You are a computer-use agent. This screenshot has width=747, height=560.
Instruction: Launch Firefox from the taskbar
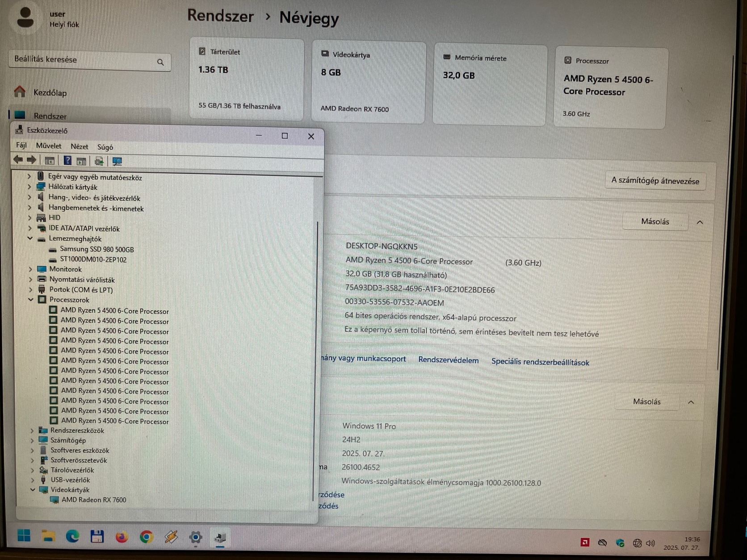pyautogui.click(x=122, y=536)
